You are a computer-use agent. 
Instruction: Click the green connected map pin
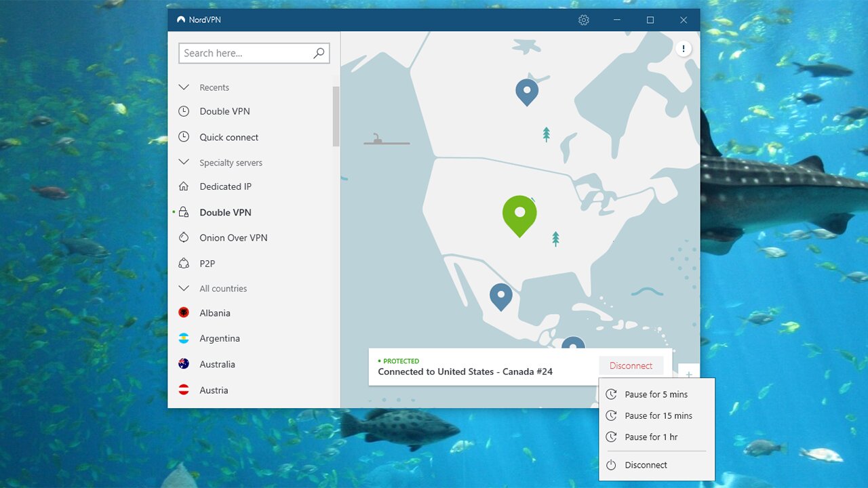(519, 213)
